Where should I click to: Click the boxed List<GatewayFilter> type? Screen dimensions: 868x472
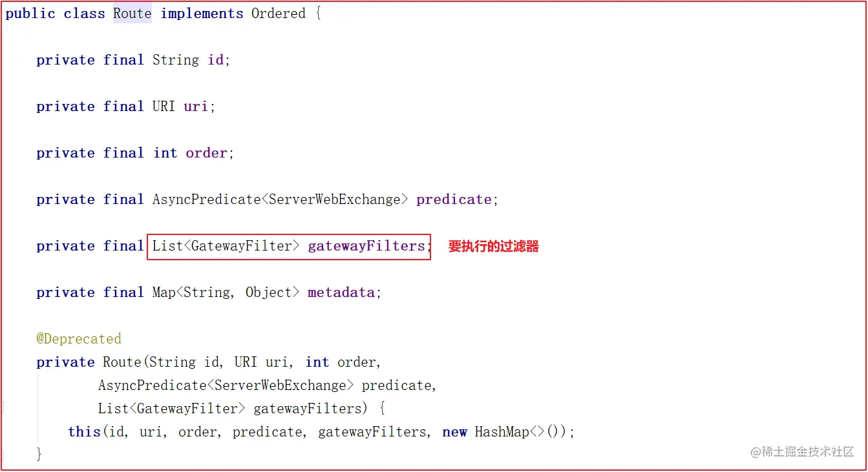coord(226,246)
